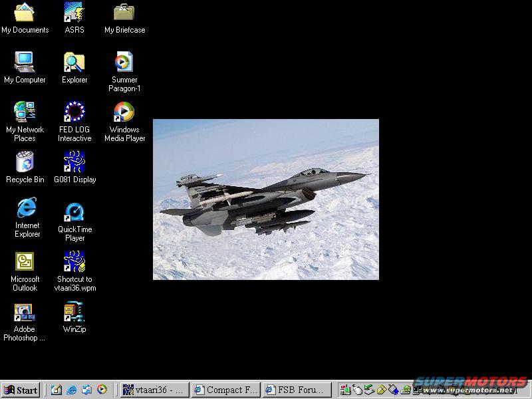Click the My Briefcase icon

(x=124, y=13)
